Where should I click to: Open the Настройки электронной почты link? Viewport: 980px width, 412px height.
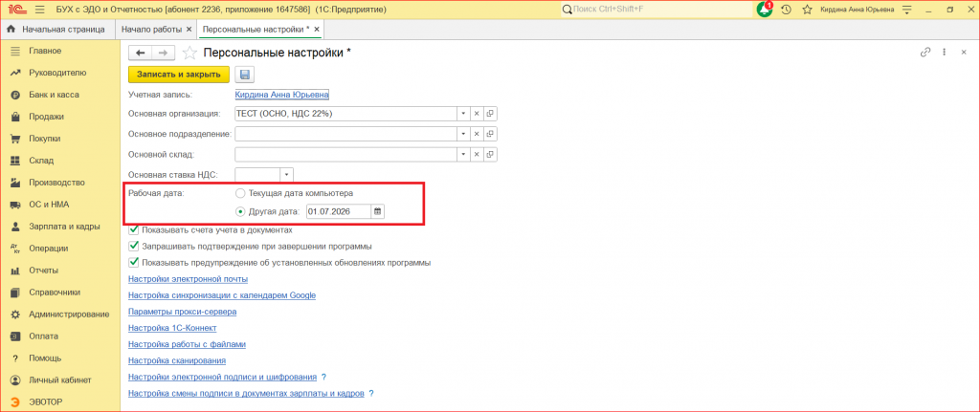pos(189,279)
